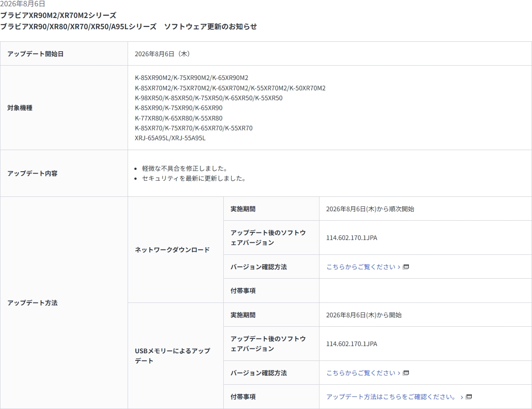The height and width of the screenshot is (409, 532).
Task: Click bullet 軽微な不具合を修正しました。
Action: tap(185, 169)
